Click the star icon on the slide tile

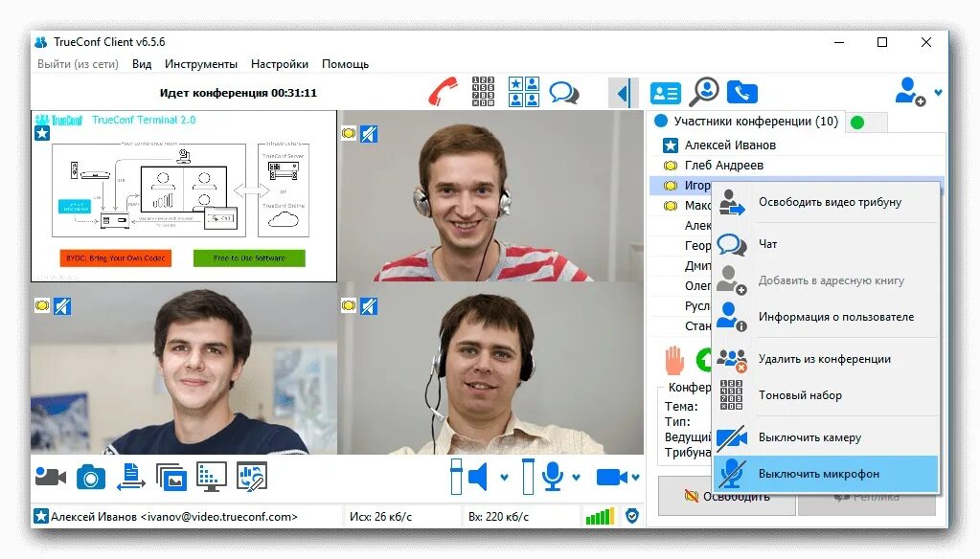point(42,133)
